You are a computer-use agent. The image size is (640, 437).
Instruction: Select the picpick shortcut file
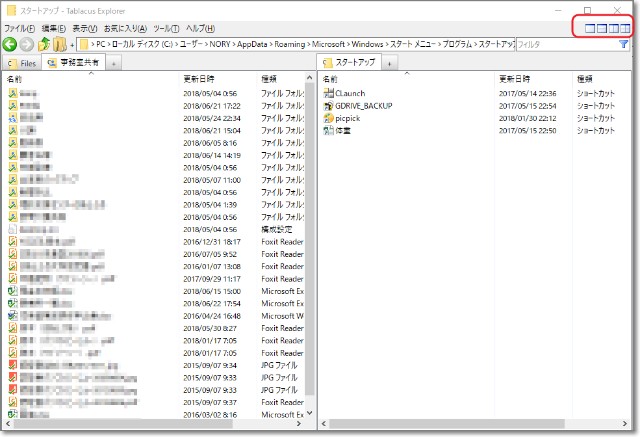tap(347, 117)
